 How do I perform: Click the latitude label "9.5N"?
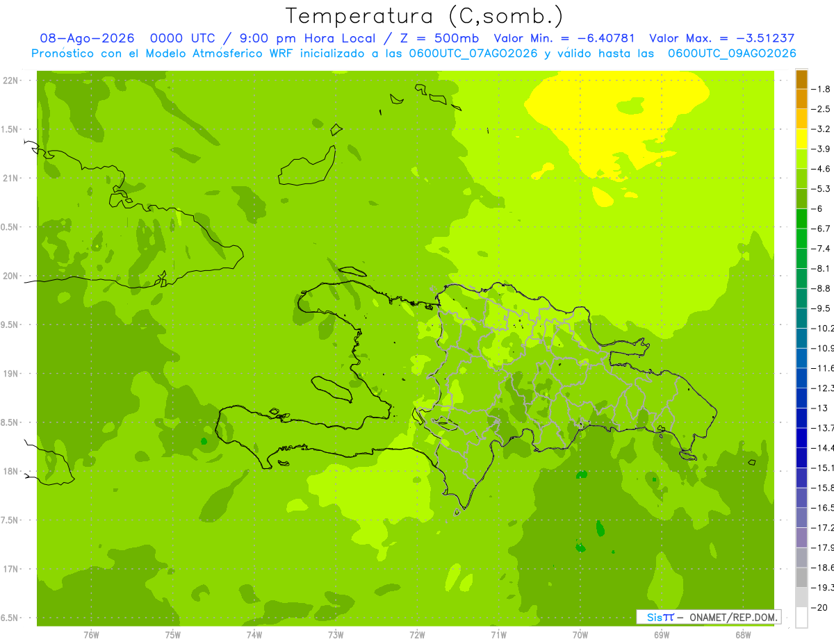(10, 325)
